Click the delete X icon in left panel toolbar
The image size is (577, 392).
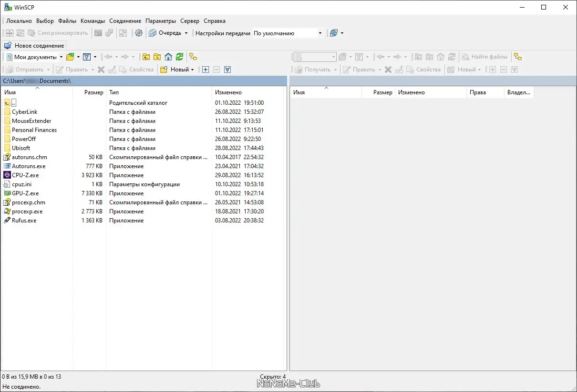[x=101, y=70]
